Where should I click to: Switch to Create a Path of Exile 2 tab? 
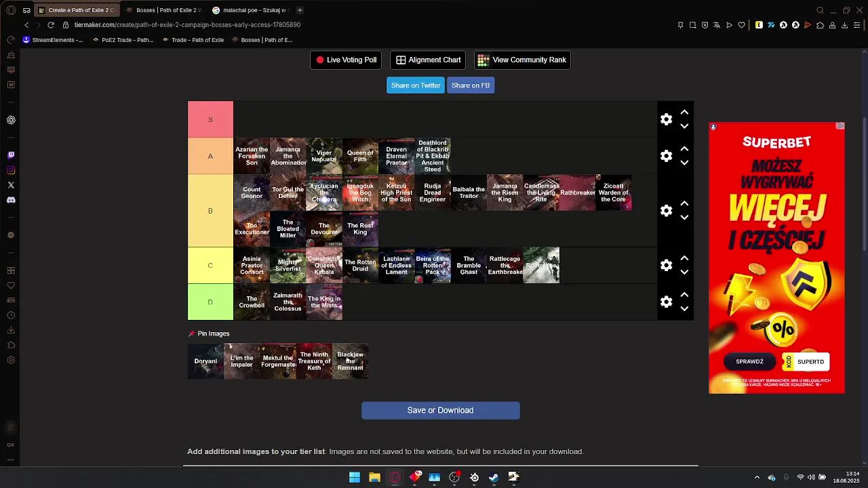[76, 10]
